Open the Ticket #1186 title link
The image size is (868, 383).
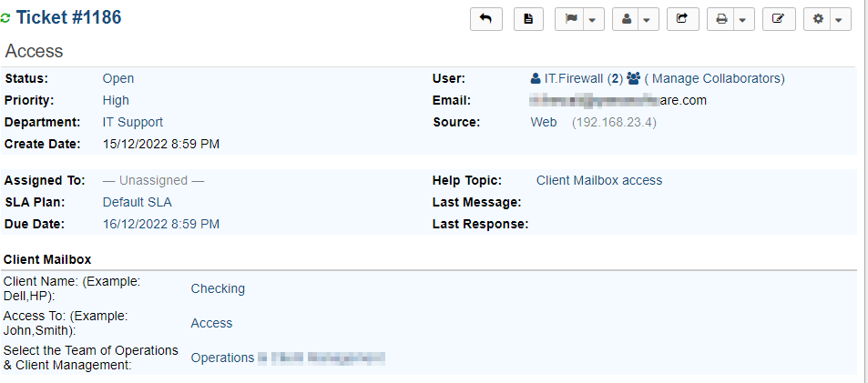pos(69,18)
